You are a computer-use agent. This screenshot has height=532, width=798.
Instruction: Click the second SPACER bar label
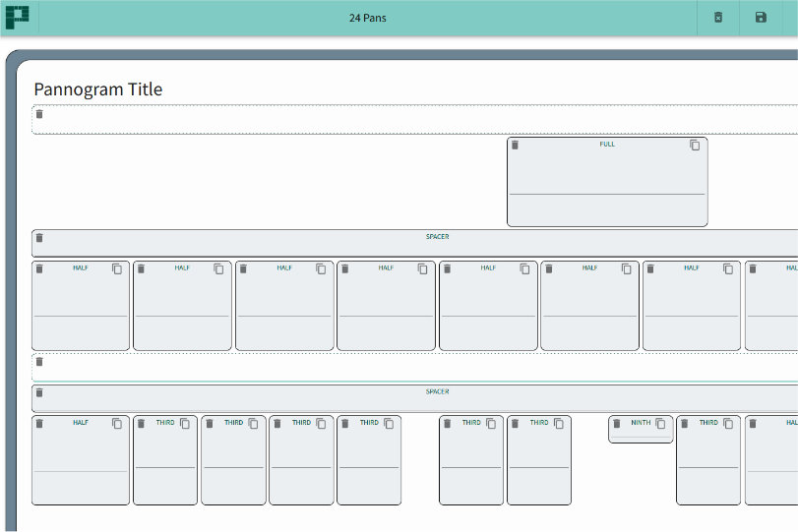pyautogui.click(x=437, y=391)
